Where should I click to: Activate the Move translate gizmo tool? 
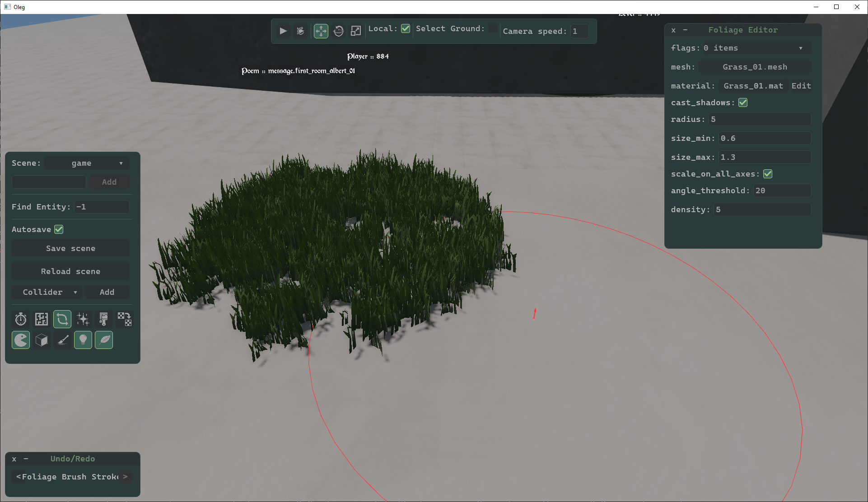coord(321,31)
